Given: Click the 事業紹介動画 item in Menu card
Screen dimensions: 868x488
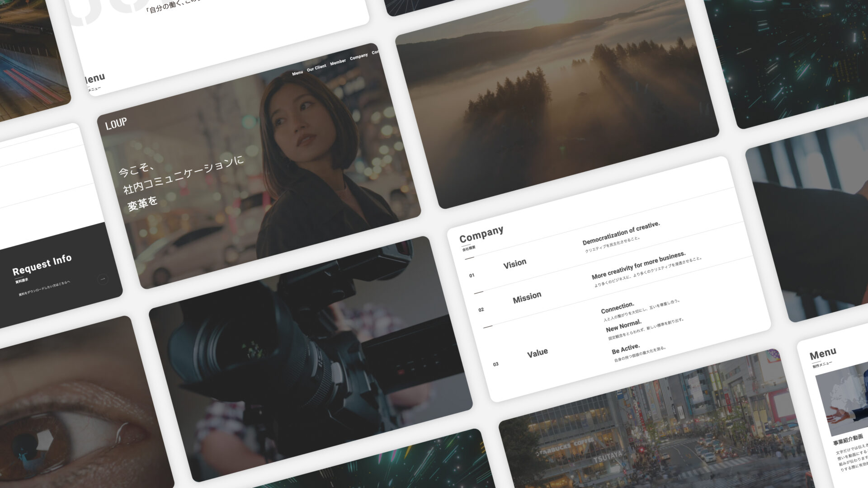Looking at the screenshot, I should coord(848,439).
